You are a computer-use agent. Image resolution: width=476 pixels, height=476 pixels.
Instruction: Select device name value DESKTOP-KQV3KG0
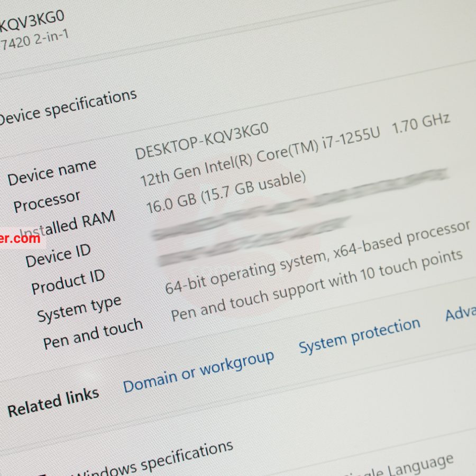202,141
